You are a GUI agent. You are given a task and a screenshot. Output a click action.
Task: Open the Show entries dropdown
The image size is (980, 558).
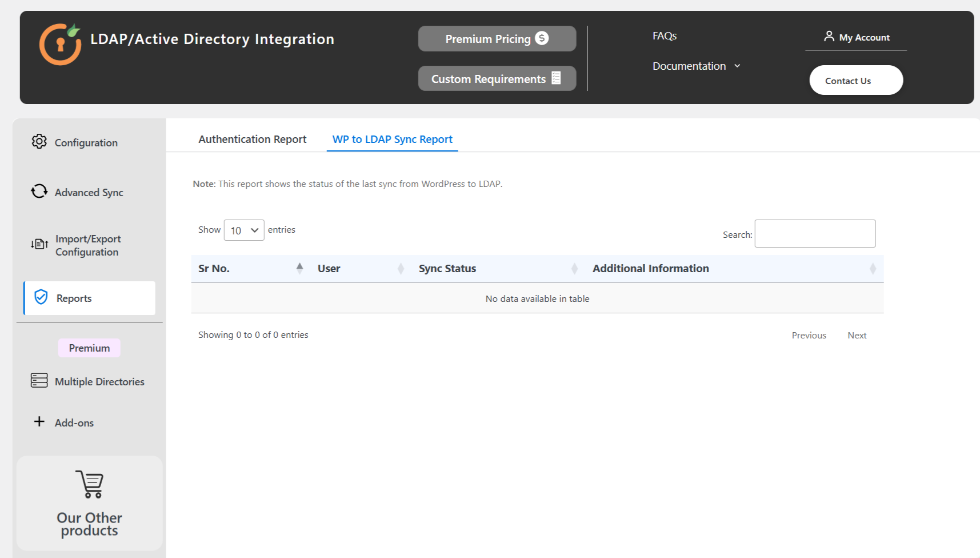244,230
